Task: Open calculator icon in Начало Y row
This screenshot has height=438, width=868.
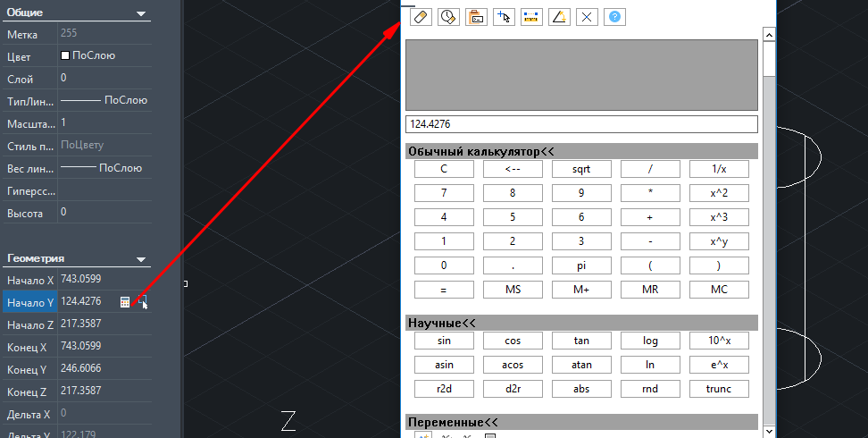Action: 125,301
